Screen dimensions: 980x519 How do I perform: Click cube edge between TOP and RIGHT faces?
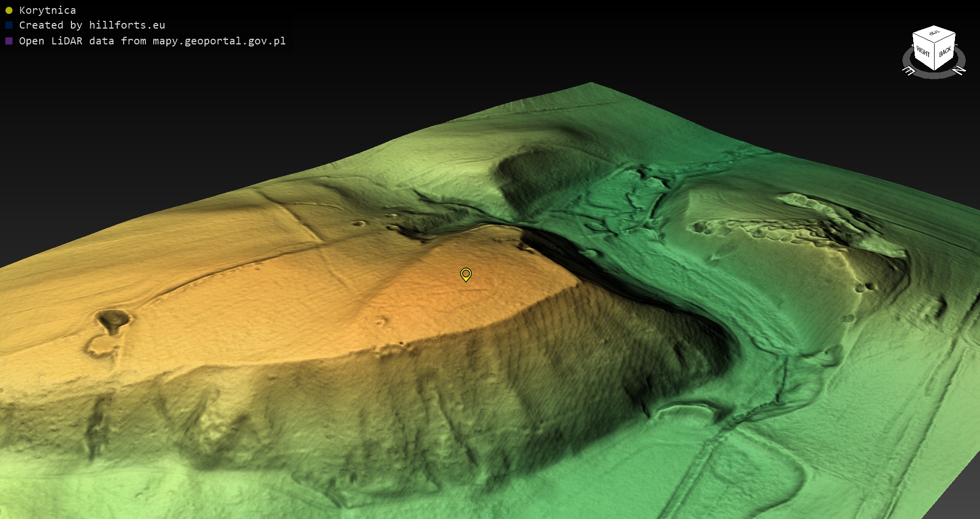pos(923,38)
